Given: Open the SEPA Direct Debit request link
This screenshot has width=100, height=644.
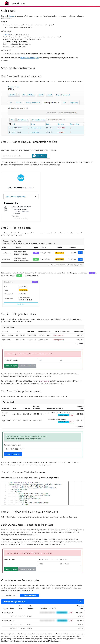Looking at the screenshot, I should tap(29, 58).
